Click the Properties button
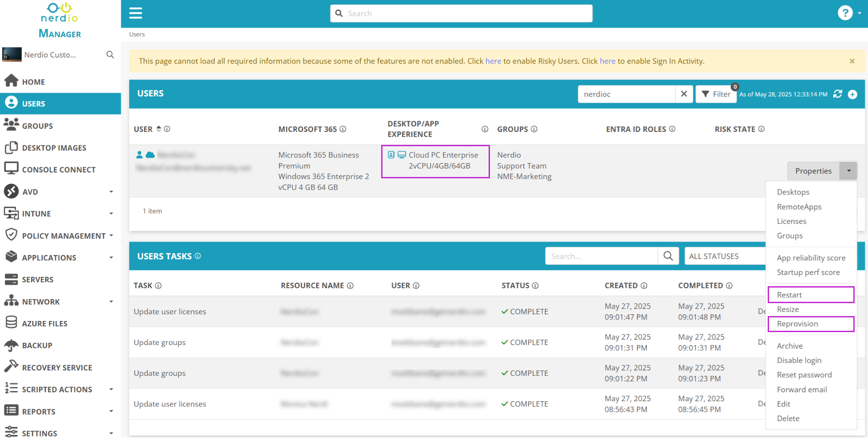868x440 pixels. tap(813, 171)
